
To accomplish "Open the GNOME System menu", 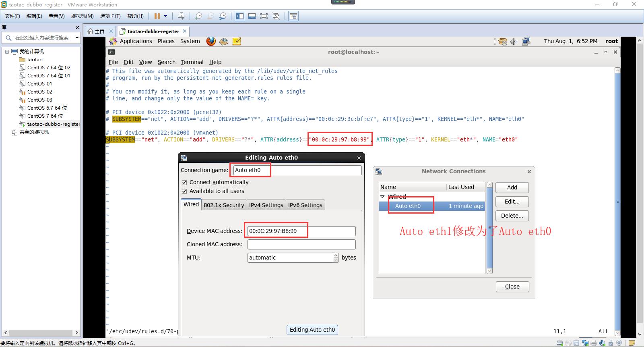I will (190, 41).
